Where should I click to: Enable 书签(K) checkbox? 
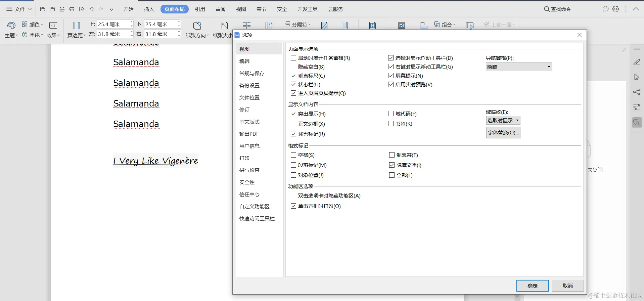click(x=391, y=124)
